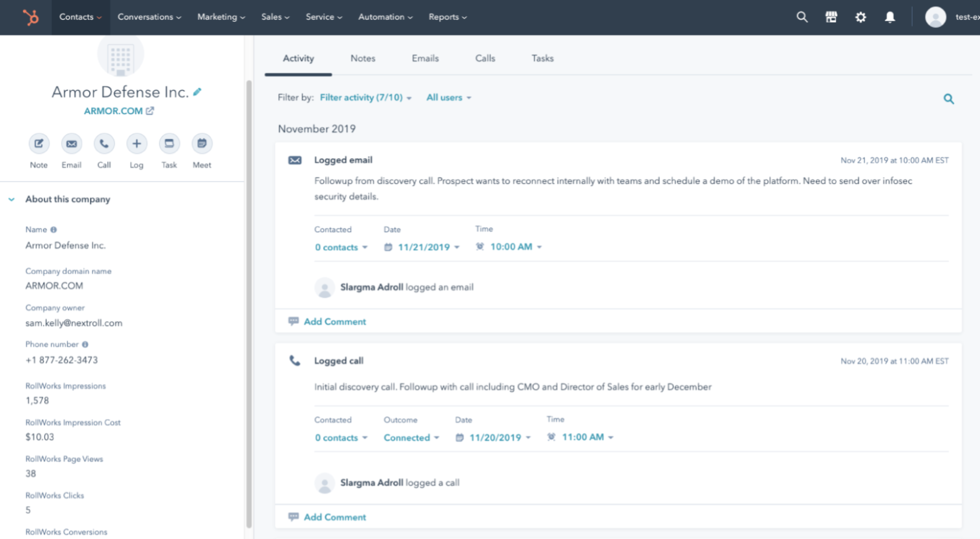The image size is (980, 539).
Task: Click the Logged call title
Action: (x=339, y=361)
